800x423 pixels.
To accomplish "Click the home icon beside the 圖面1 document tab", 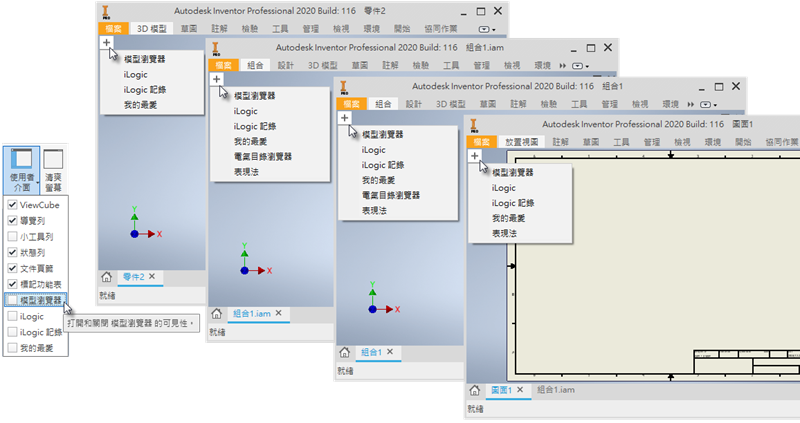I will (x=474, y=390).
